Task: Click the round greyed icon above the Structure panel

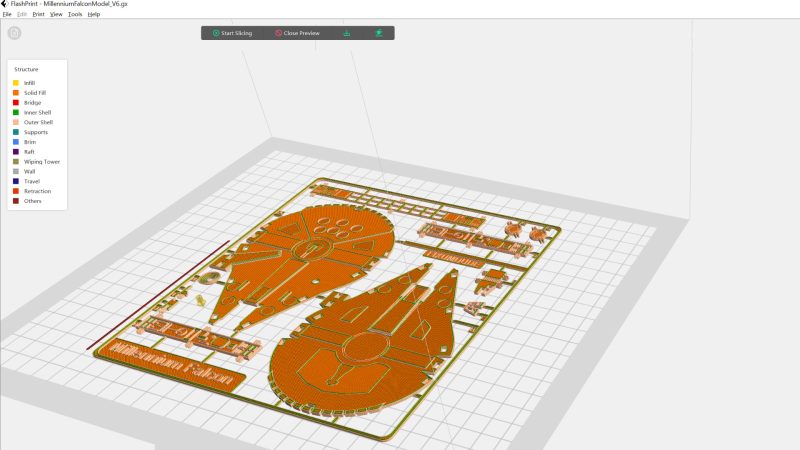Action: [x=14, y=33]
